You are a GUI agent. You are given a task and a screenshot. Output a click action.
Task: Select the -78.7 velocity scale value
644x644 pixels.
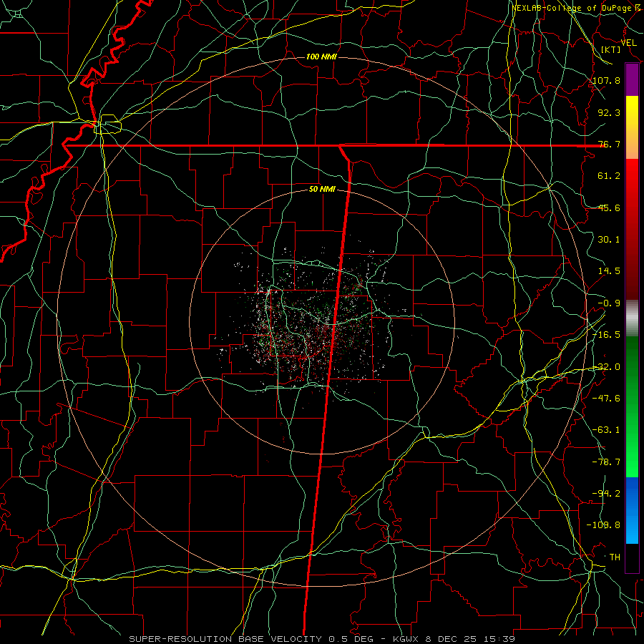tap(607, 462)
